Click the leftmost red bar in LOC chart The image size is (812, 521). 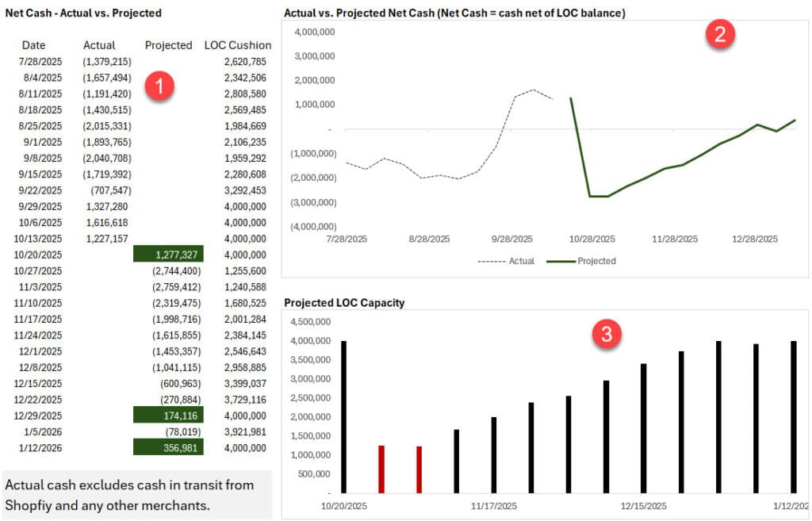pos(381,469)
